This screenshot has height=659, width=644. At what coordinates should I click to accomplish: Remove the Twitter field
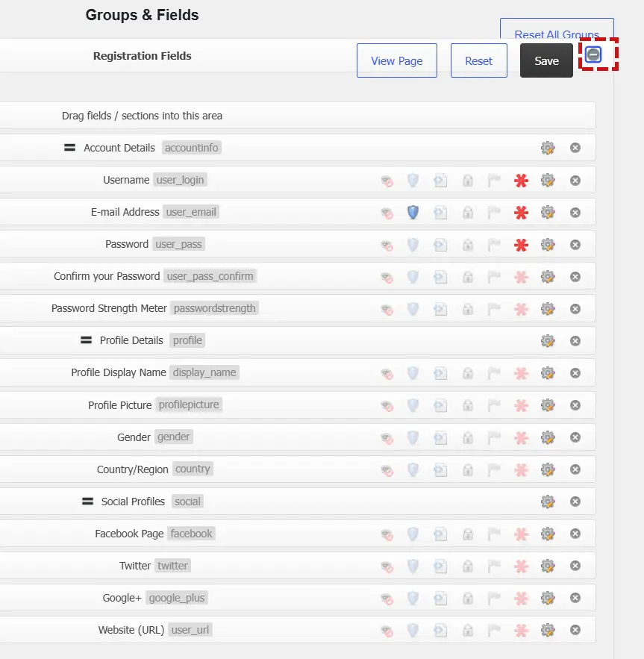pos(575,566)
